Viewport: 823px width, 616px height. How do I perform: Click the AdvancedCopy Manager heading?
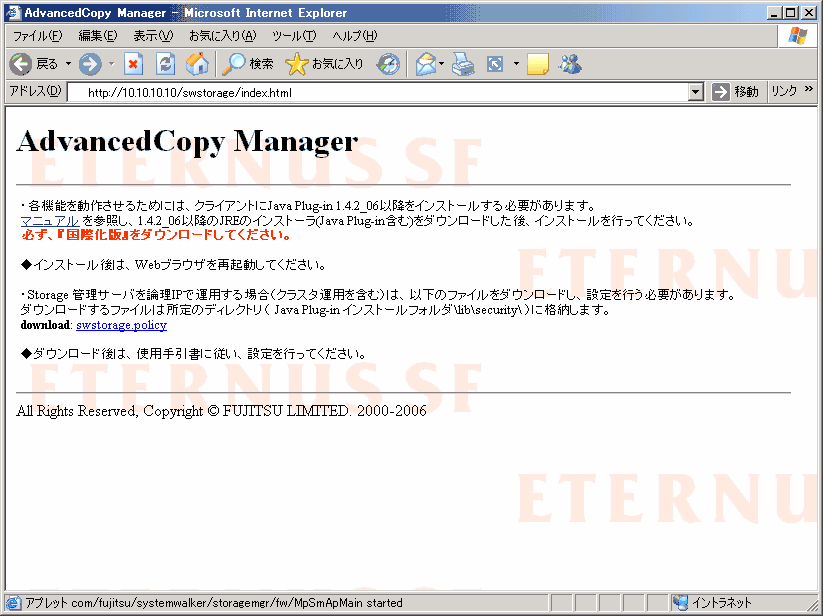187,141
